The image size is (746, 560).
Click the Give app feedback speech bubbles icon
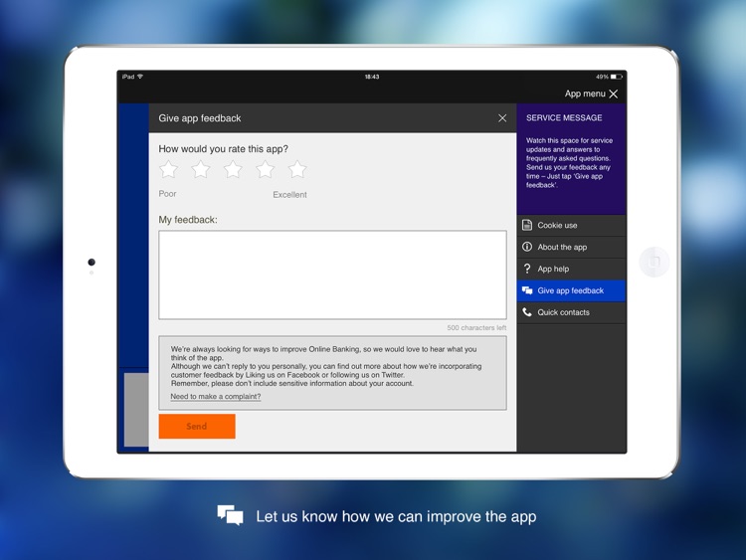point(527,290)
